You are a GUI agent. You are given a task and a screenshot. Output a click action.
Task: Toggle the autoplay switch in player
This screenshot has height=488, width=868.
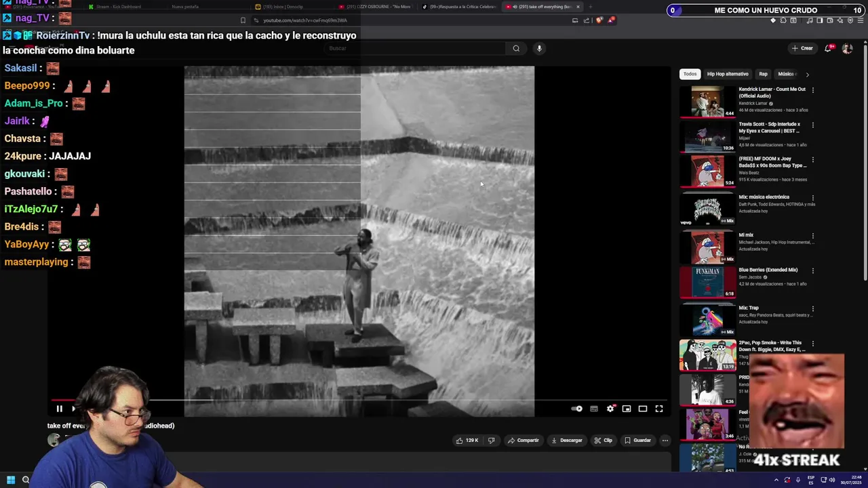(576, 409)
